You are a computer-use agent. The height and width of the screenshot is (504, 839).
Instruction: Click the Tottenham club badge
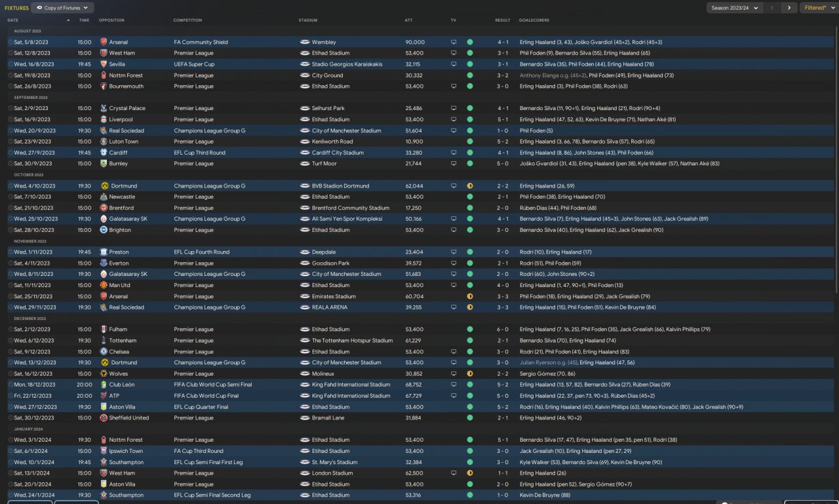(104, 341)
